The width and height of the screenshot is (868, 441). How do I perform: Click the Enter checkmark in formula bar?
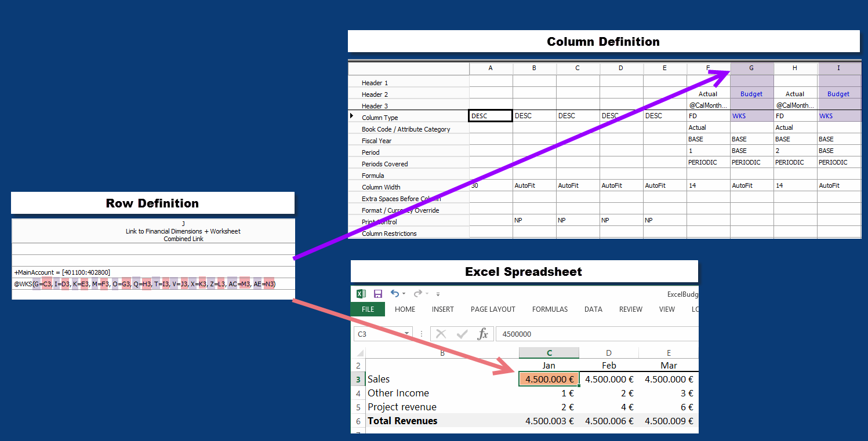[x=462, y=334]
